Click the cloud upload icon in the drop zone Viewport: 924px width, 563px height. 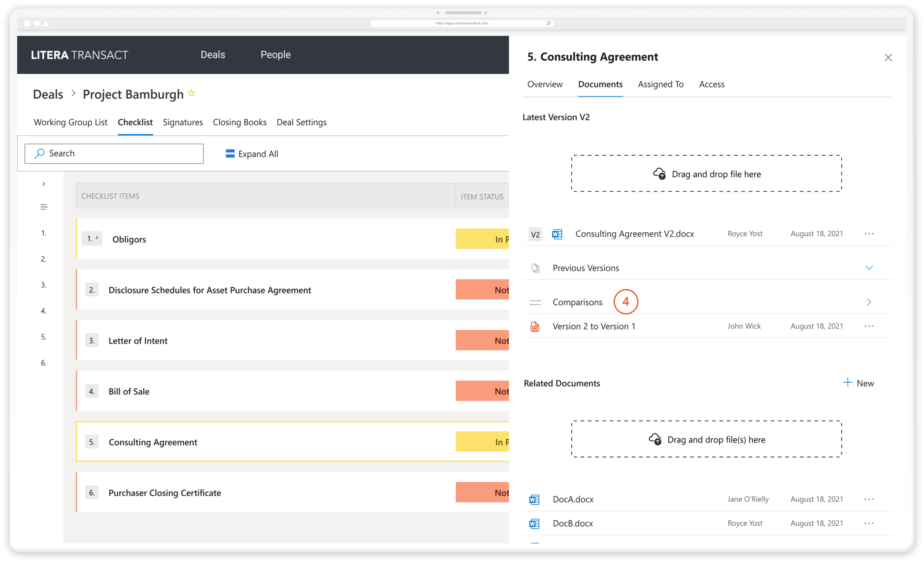click(660, 173)
